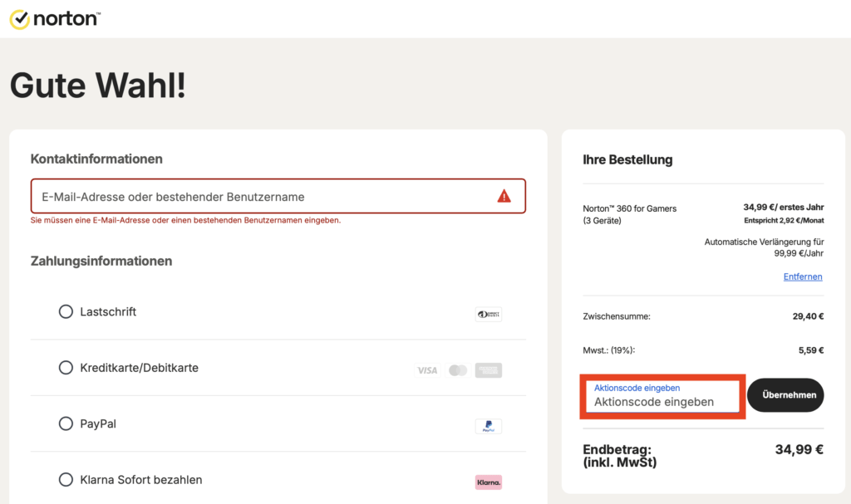Click the Zahlungsinformationen heading
This screenshot has width=851, height=504.
click(x=101, y=261)
